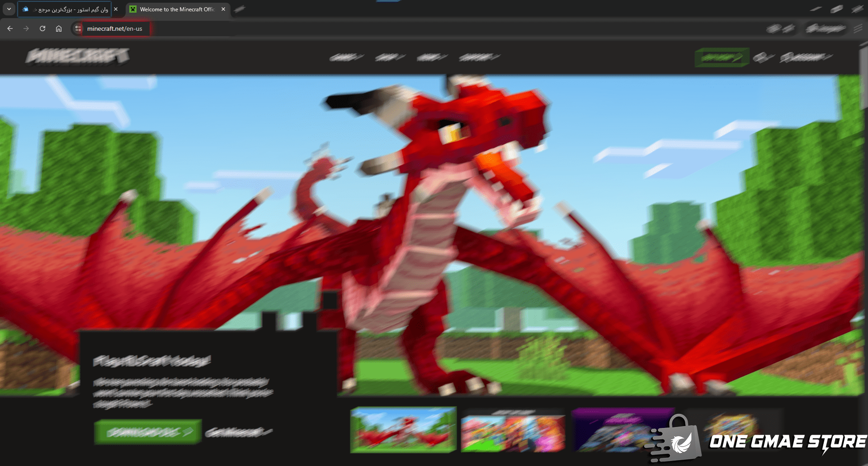Select the red dragon carousel thumbnail

tap(403, 429)
